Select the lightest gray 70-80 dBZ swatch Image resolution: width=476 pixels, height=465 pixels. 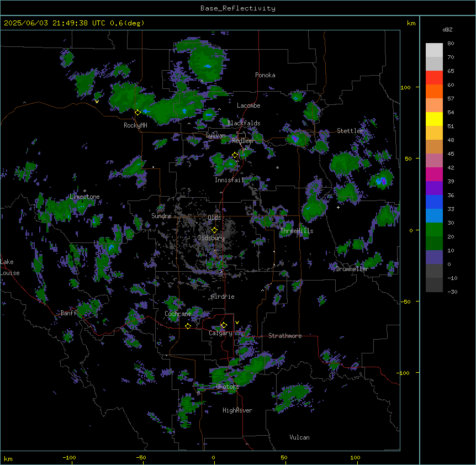coord(434,50)
